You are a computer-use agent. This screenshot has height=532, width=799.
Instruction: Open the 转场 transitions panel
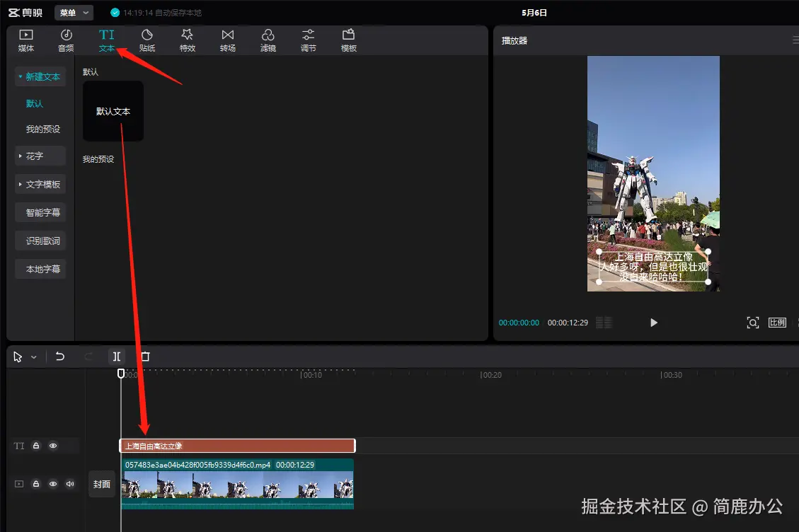(x=227, y=40)
